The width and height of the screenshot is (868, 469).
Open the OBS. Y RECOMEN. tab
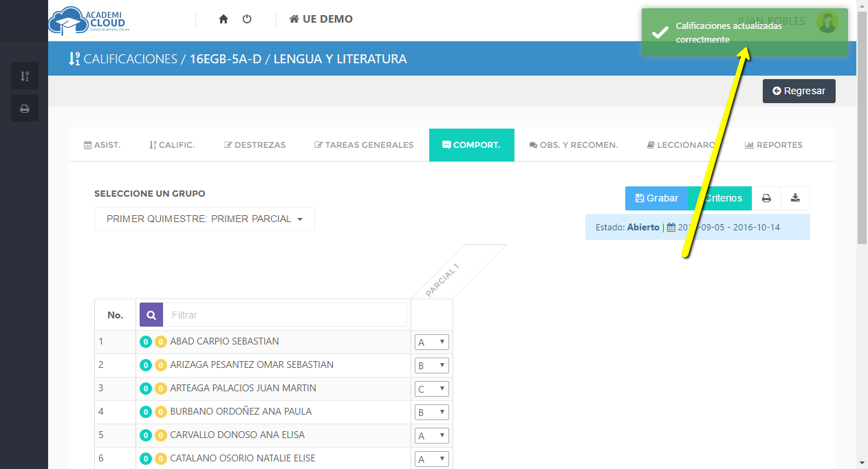click(574, 145)
